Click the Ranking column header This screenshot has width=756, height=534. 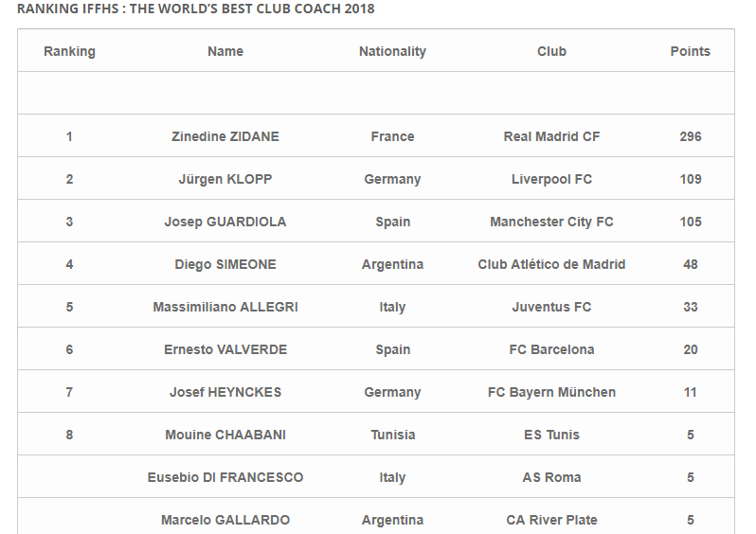pos(69,51)
